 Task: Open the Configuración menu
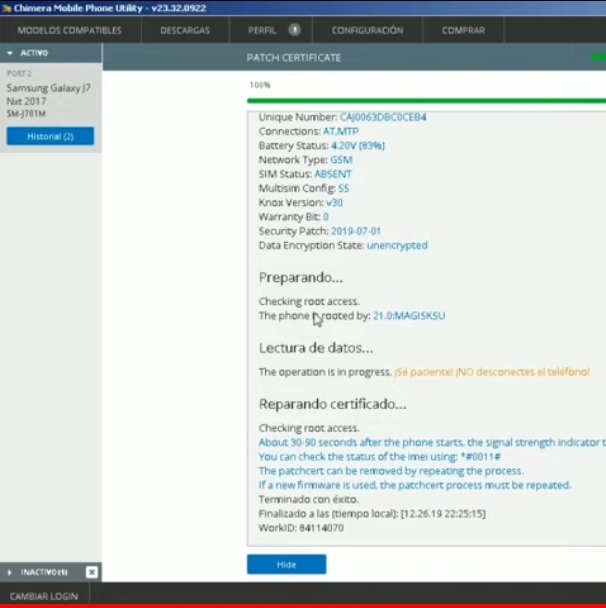[x=367, y=30]
